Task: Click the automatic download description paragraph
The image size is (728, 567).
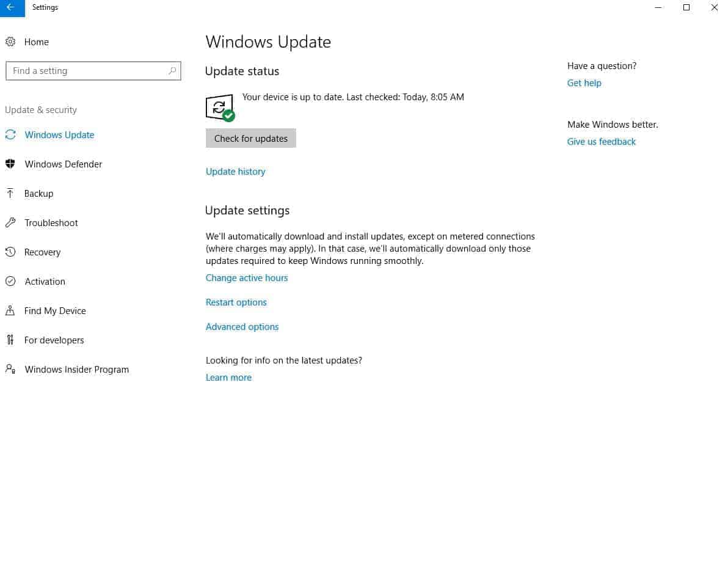Action: (x=370, y=249)
